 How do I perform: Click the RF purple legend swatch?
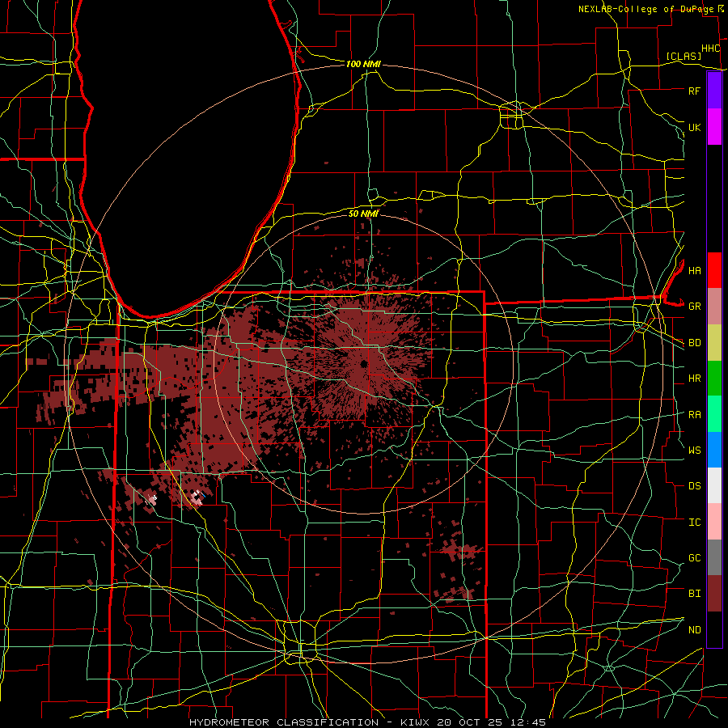point(714,91)
